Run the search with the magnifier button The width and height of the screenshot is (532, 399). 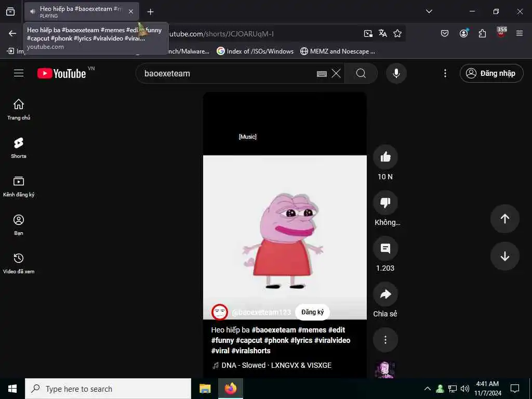tap(361, 73)
